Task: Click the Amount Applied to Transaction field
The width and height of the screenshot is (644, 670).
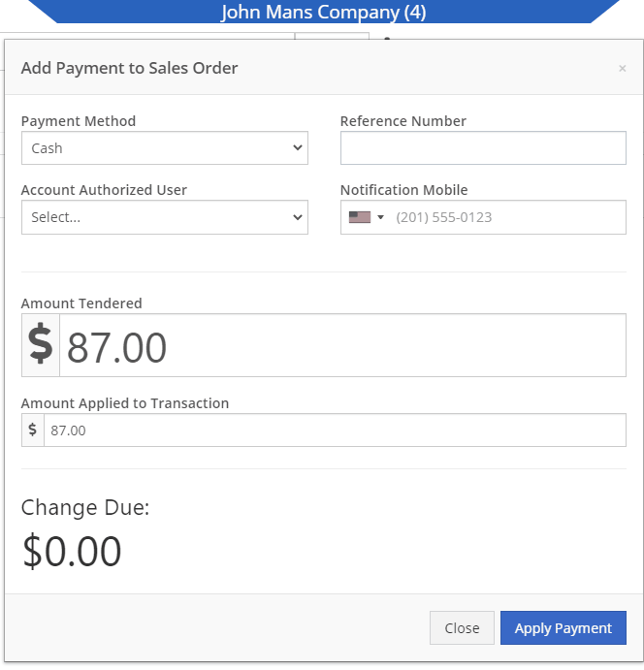Action: click(335, 430)
